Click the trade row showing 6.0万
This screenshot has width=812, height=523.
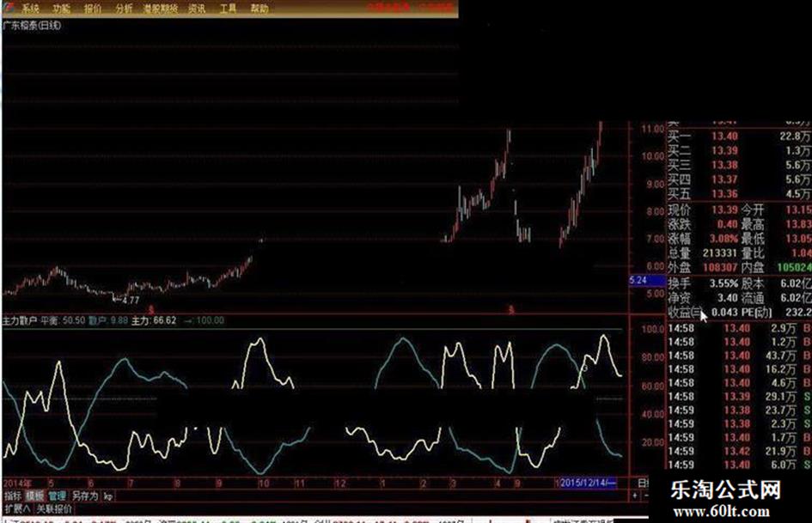coord(740,465)
